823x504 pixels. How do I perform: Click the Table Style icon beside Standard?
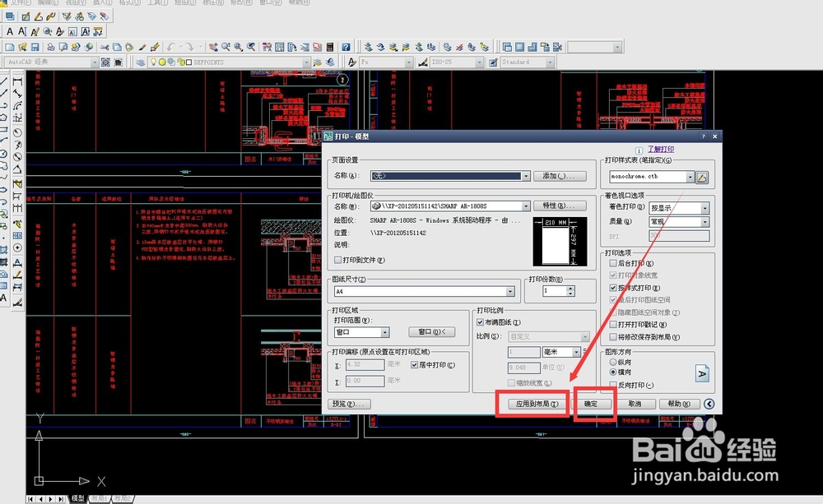[x=493, y=62]
